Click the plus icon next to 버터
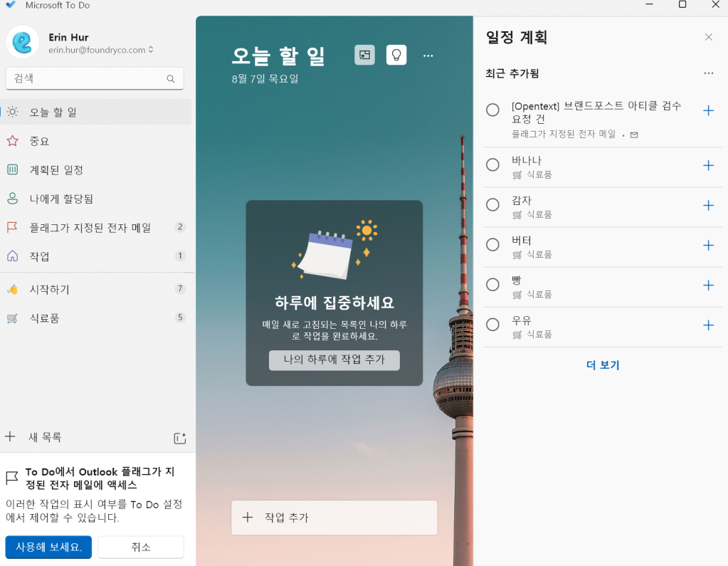Viewport: 728px width, 566px height. [x=708, y=245]
